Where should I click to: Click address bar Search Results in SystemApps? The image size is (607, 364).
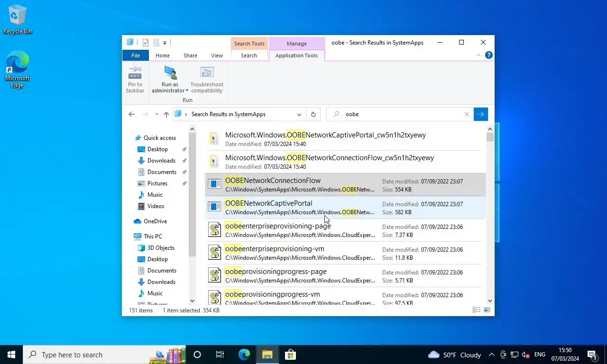[228, 114]
